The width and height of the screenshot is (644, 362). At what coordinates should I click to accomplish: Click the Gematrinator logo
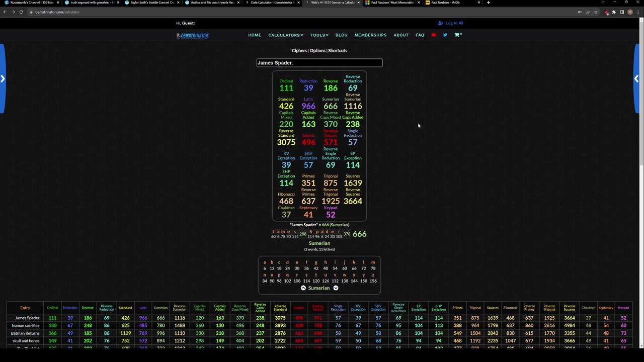click(192, 35)
